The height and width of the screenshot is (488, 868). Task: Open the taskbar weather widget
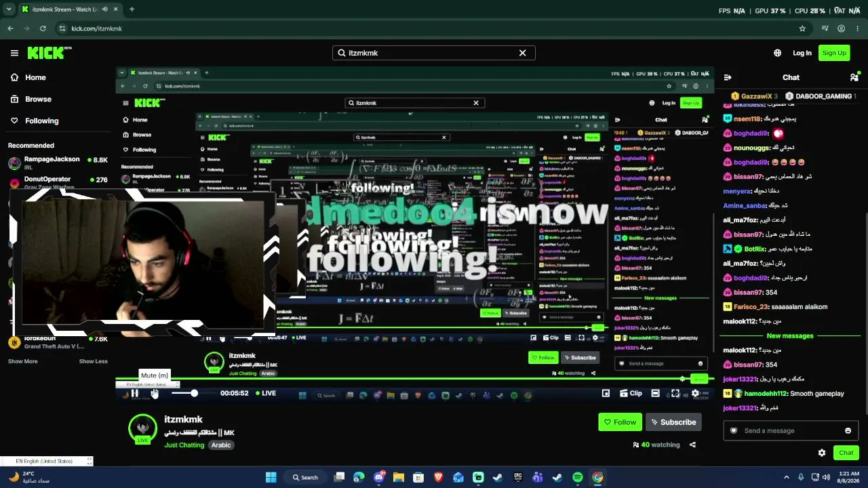pos(30,477)
